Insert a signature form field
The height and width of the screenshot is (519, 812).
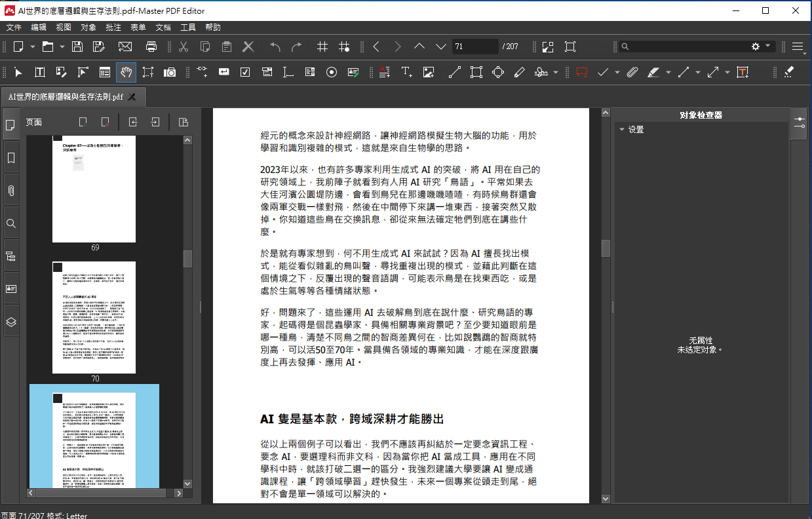pos(353,72)
